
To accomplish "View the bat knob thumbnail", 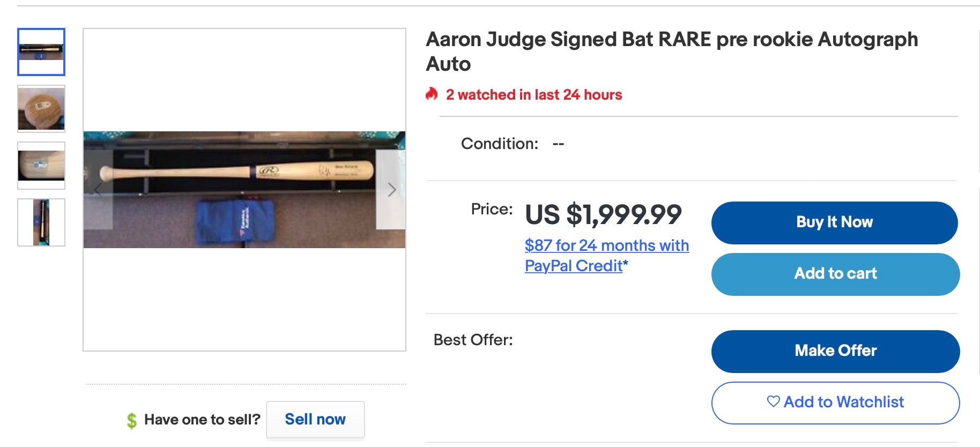I will pyautogui.click(x=41, y=109).
